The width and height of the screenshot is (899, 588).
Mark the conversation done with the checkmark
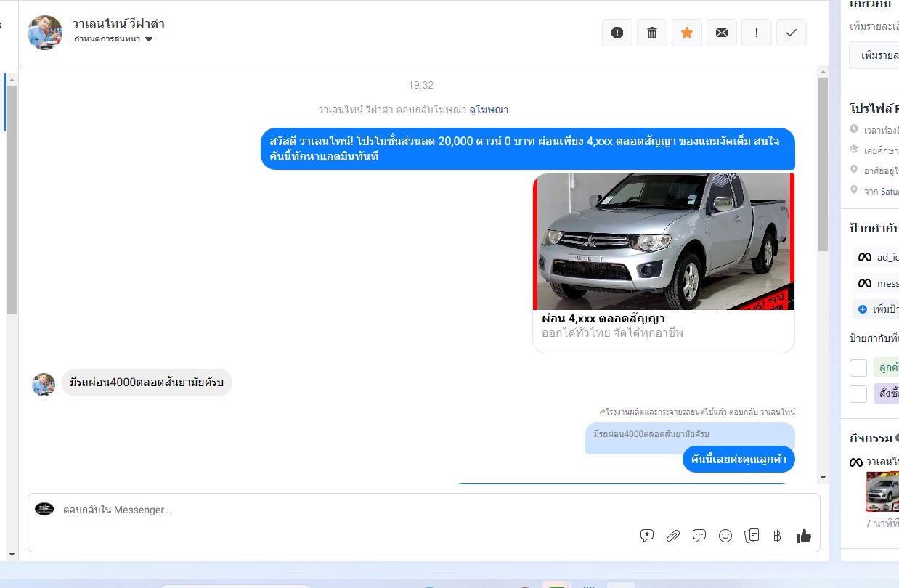tap(792, 33)
